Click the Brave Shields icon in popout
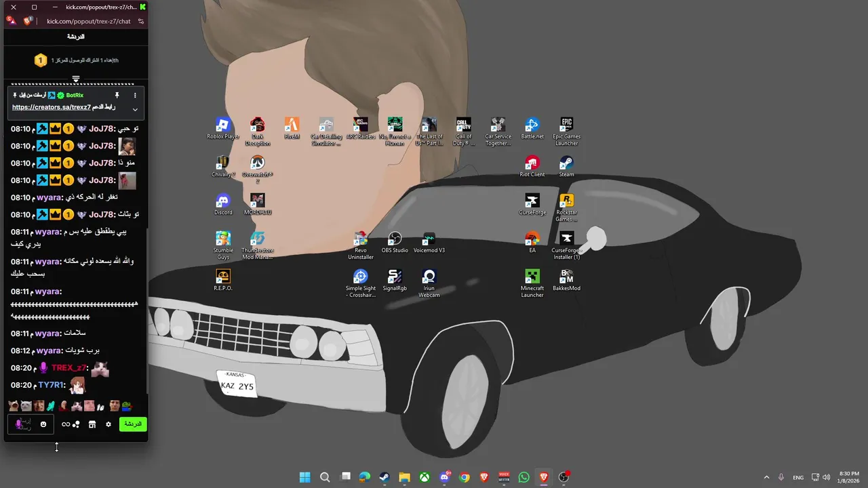Image resolution: width=868 pixels, height=488 pixels. click(x=28, y=21)
